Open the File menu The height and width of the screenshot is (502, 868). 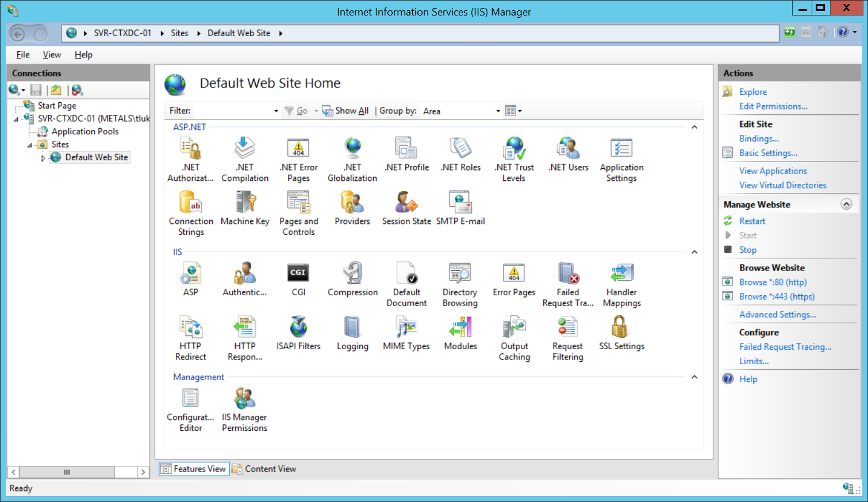(x=23, y=55)
